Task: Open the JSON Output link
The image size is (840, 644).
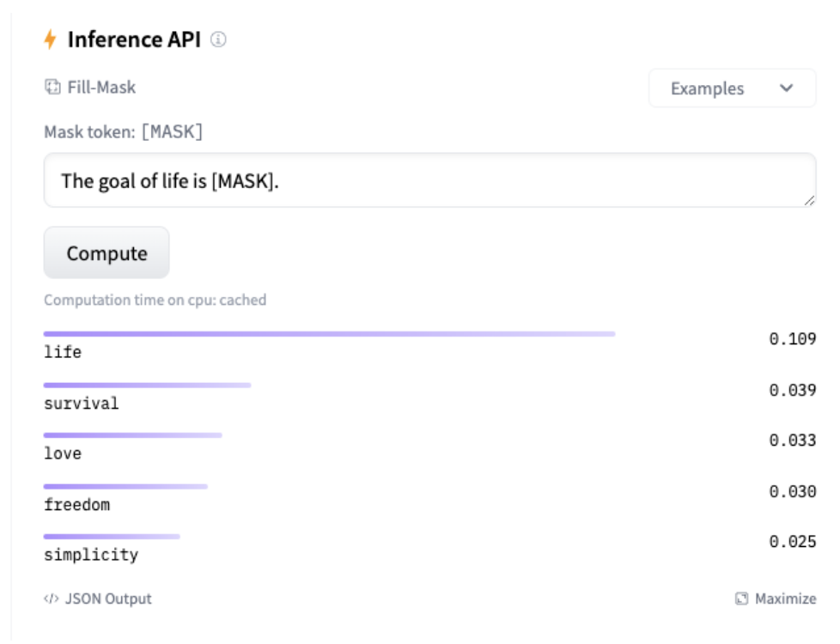Action: pyautogui.click(x=107, y=598)
